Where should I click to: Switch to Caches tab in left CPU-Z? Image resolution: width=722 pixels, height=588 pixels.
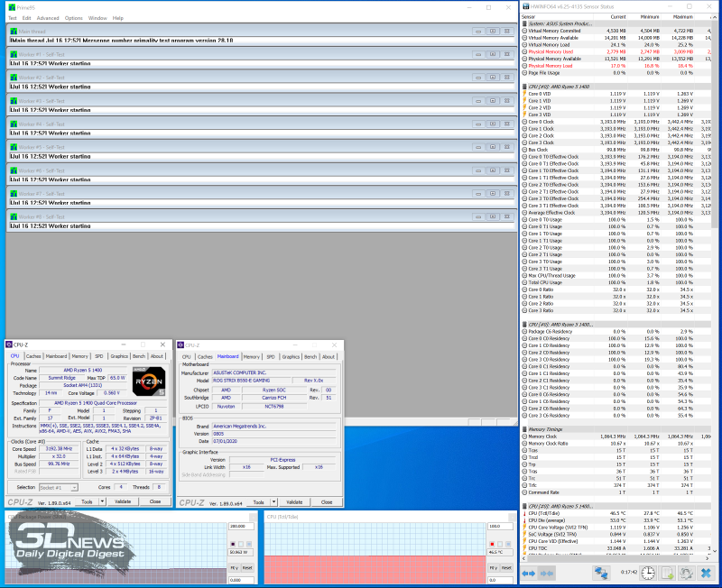(x=33, y=356)
